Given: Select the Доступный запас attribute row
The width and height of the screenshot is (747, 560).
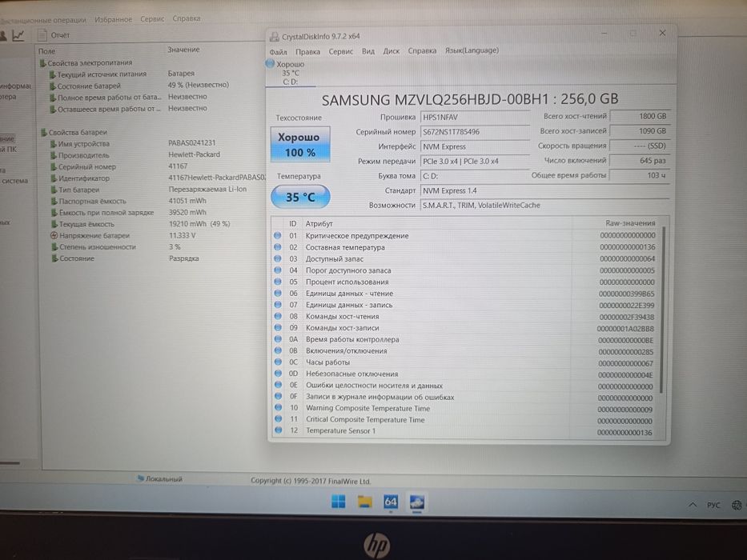Looking at the screenshot, I should coord(464,258).
